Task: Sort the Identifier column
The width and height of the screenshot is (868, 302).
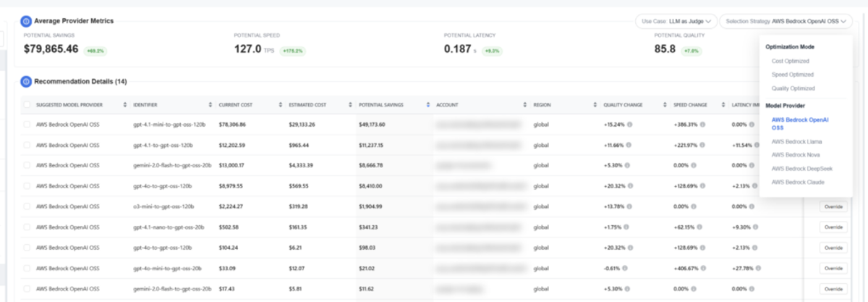Action: click(210, 105)
